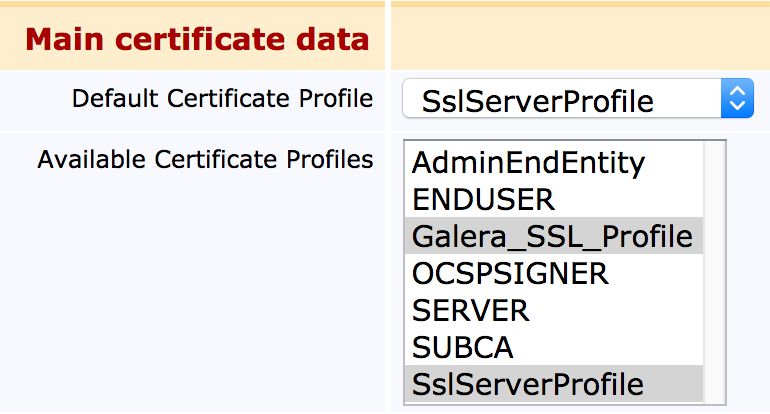Click the empty header cell beside the heading

tap(580, 38)
